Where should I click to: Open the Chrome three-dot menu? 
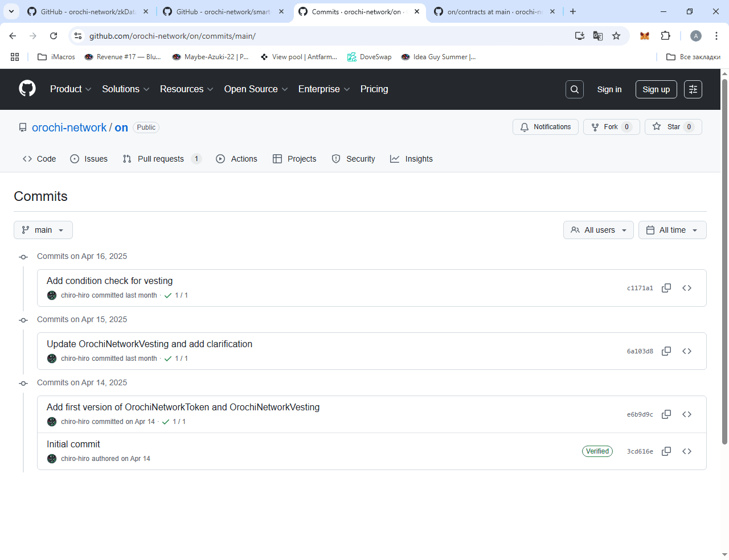pyautogui.click(x=716, y=36)
